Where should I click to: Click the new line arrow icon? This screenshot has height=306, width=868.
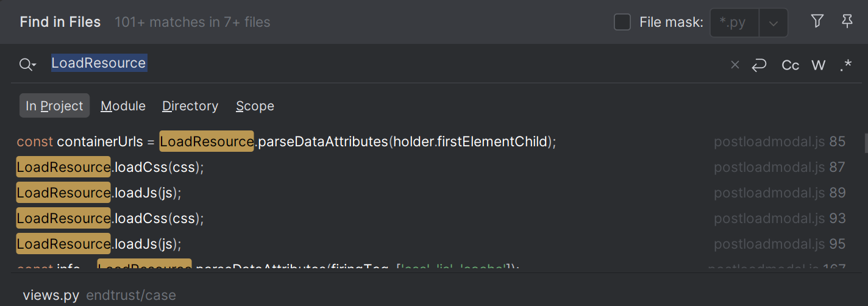[x=759, y=65]
